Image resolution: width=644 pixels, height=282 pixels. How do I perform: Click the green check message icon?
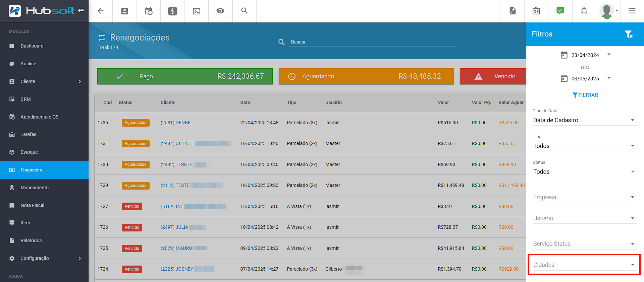[560, 11]
